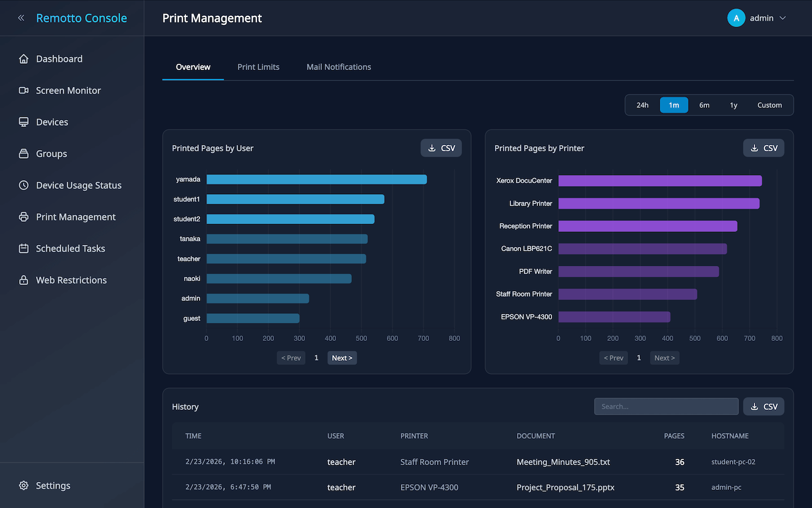
Task: Click Meeting_Minutes_905.txt document cell
Action: 563,462
